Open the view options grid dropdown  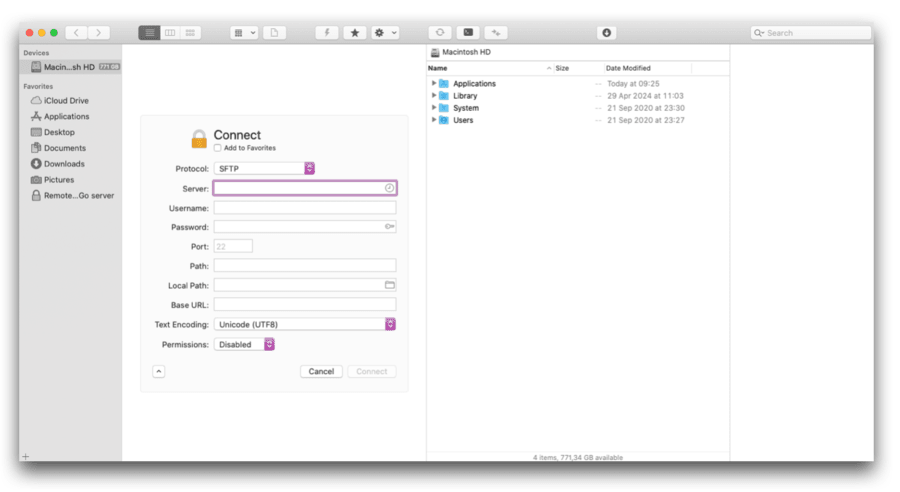[x=244, y=33]
